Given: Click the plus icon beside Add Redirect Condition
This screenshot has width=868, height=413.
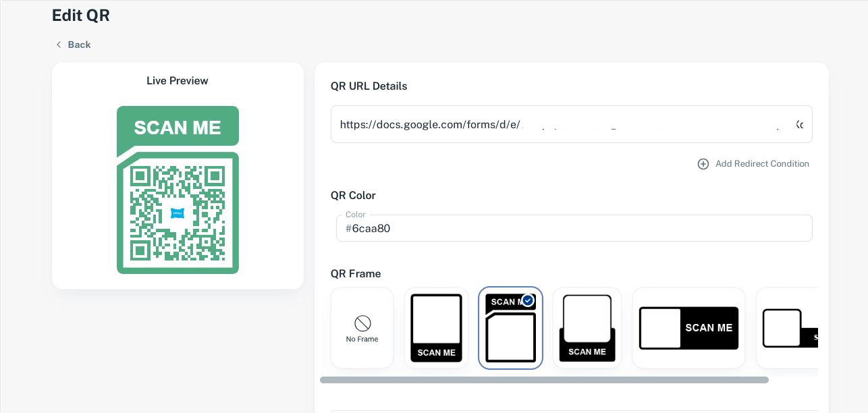Looking at the screenshot, I should click(x=703, y=164).
